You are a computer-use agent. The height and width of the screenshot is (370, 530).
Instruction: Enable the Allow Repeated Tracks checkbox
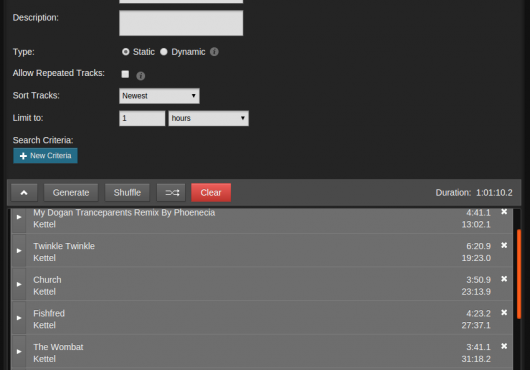(125, 74)
